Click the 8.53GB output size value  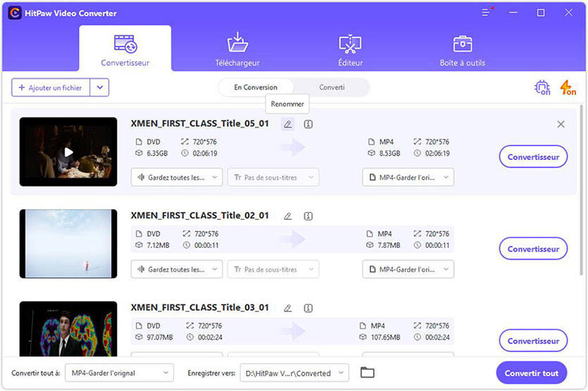(x=389, y=153)
